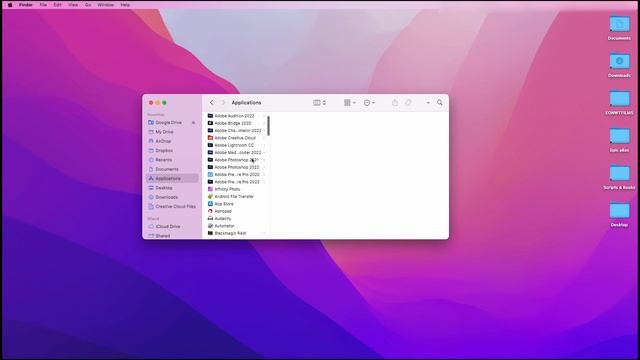This screenshot has width=640, height=360.
Task: Go back using the Finder back arrow
Action: 211,103
